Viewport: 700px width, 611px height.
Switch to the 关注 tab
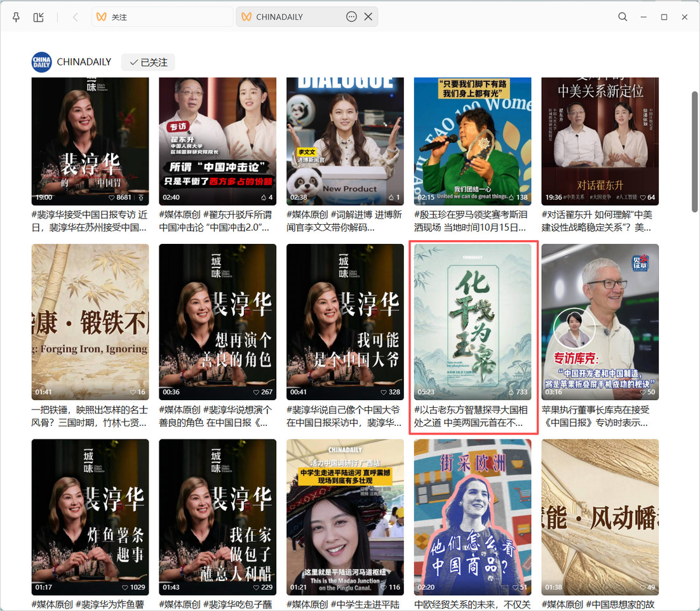(162, 17)
